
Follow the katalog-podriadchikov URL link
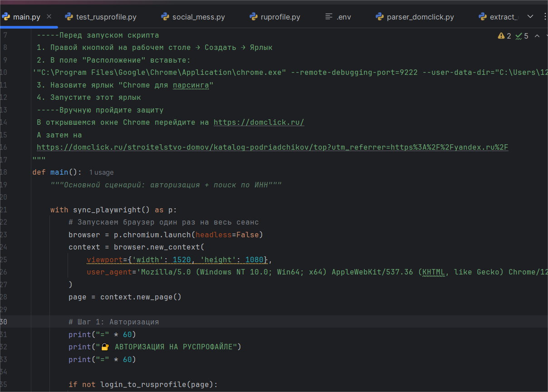pos(272,147)
